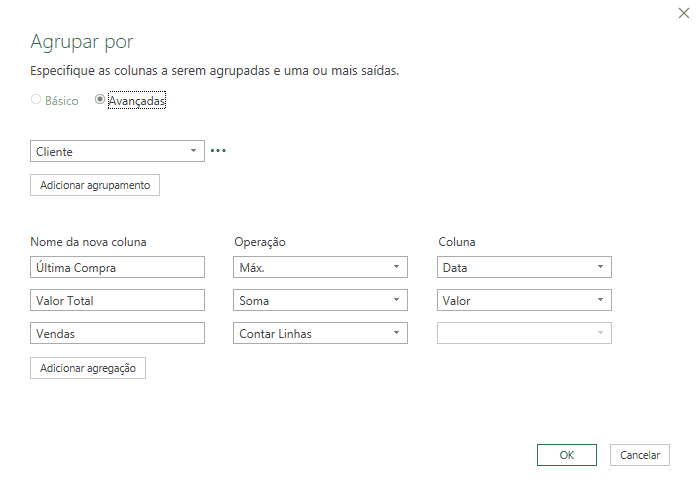Expand the Contar Linhas operation dropdown
This screenshot has width=700, height=496.
click(x=320, y=333)
